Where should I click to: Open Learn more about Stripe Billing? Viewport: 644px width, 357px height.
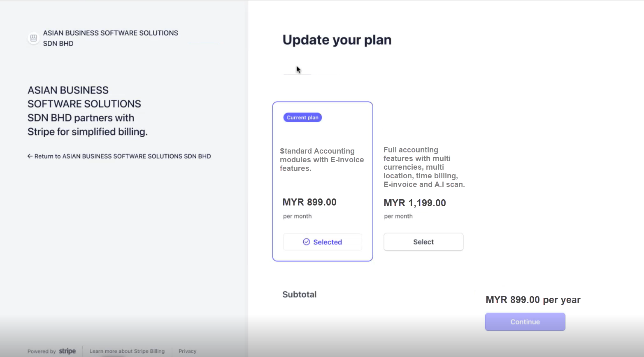tap(127, 351)
